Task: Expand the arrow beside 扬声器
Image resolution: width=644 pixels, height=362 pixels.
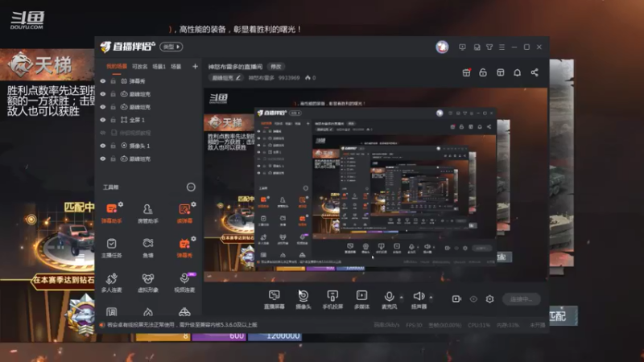Action: [x=431, y=297]
